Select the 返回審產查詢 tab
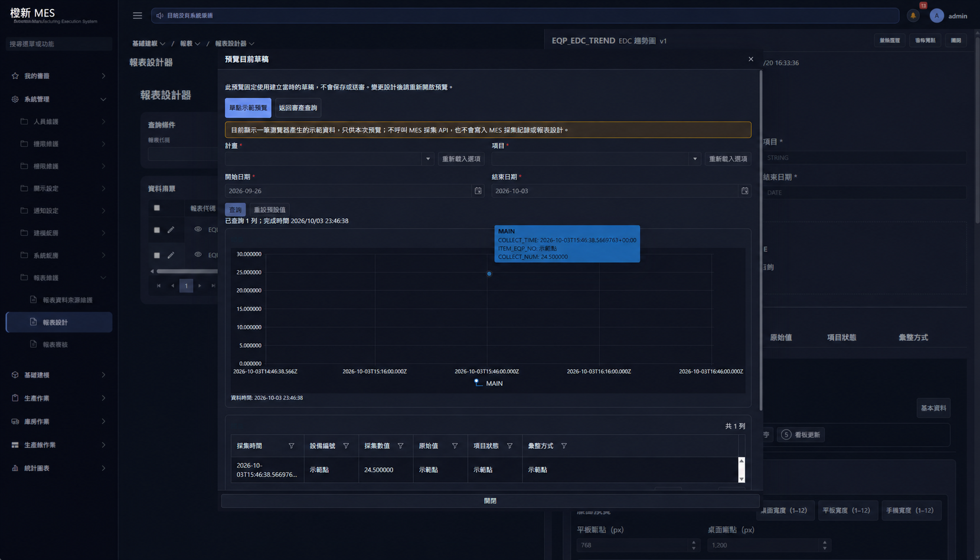This screenshot has height=560, width=980. click(298, 108)
